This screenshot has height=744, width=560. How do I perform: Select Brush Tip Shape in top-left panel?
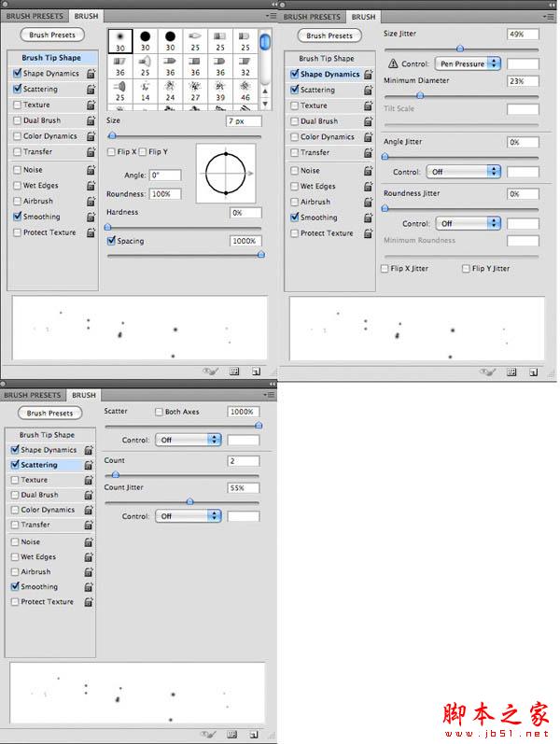click(51, 58)
